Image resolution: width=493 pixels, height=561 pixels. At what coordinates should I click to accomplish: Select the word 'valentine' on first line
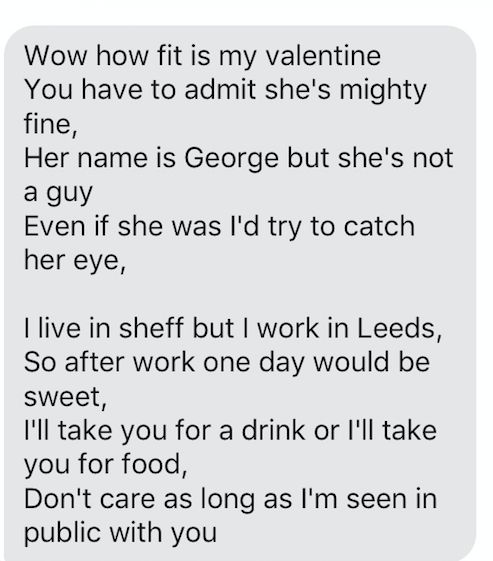point(324,56)
